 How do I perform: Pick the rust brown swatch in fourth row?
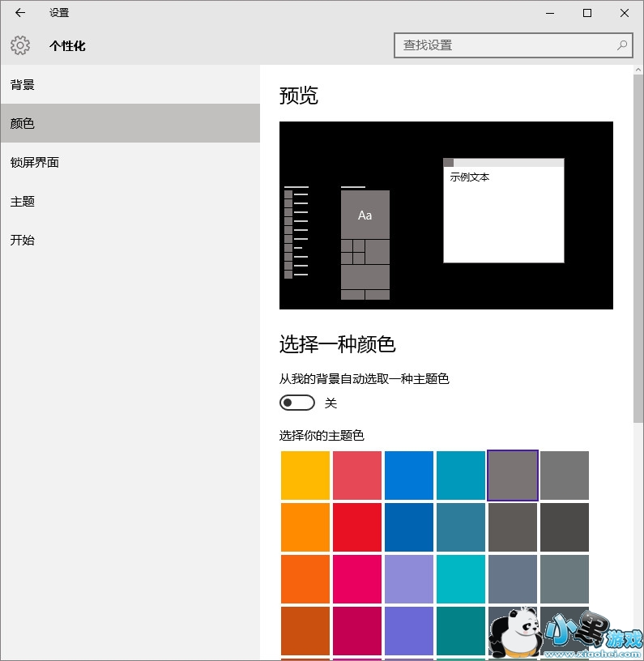(x=305, y=631)
